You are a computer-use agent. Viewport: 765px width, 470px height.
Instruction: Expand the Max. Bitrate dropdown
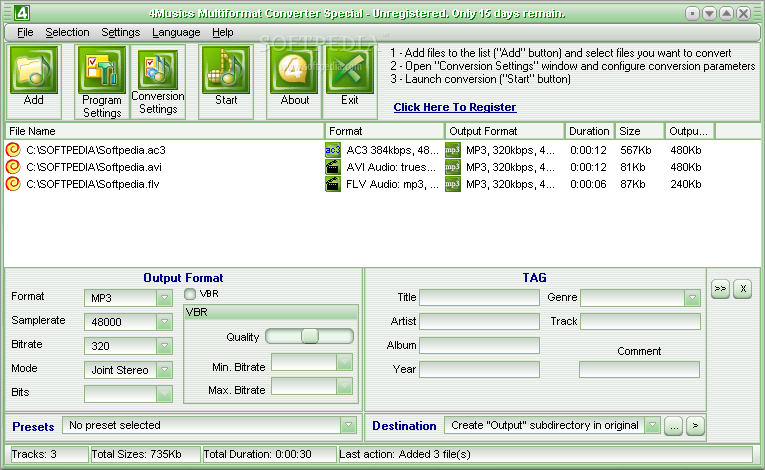pyautogui.click(x=344, y=386)
